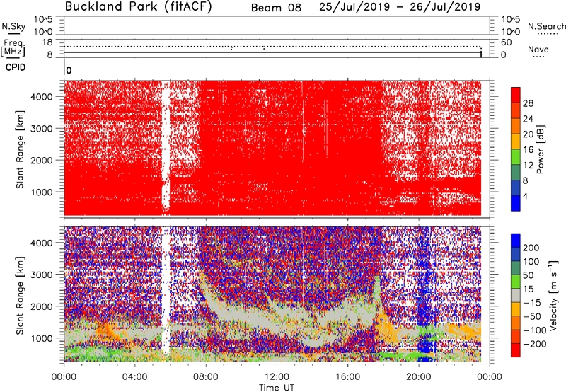Click the '16:00' time axis tick label

coord(347,377)
